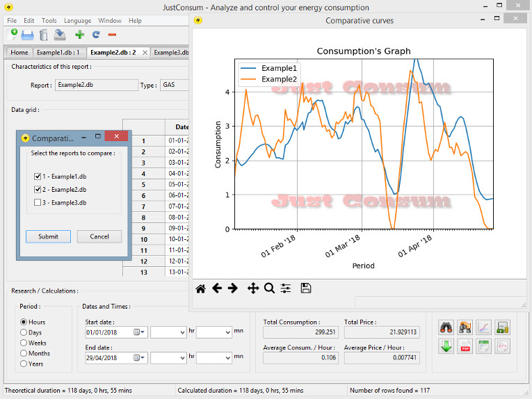Click the blue open-file tray icon
Image resolution: width=532 pixels, height=399 pixels.
(28, 35)
